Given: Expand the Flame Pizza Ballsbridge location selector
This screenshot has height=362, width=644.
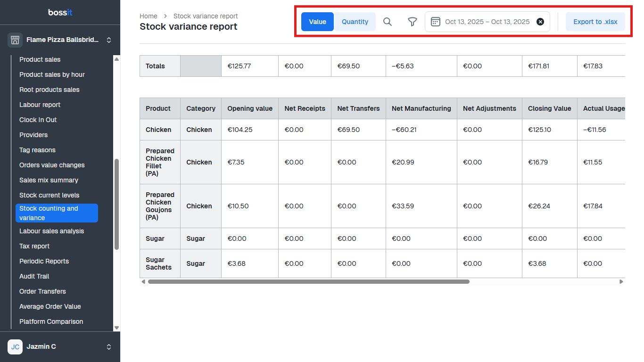Looking at the screenshot, I should (109, 40).
